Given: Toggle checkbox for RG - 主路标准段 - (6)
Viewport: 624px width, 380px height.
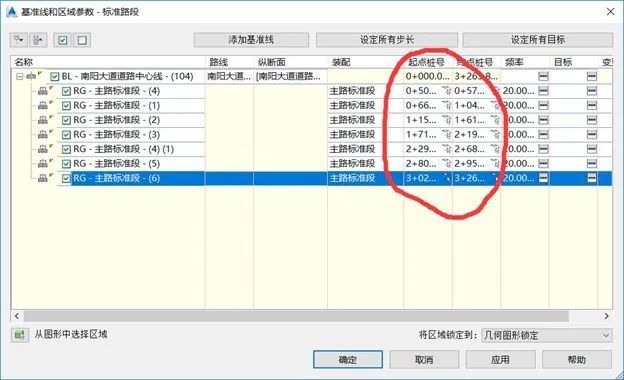Looking at the screenshot, I should [66, 178].
